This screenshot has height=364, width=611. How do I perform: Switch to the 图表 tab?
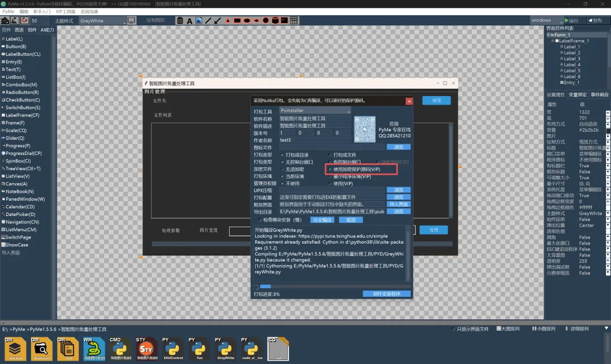19,30
